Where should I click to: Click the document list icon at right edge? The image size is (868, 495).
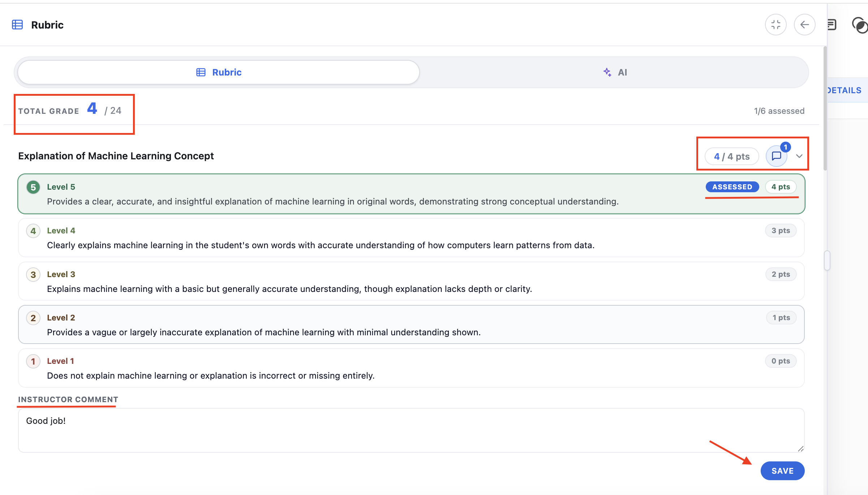point(832,25)
